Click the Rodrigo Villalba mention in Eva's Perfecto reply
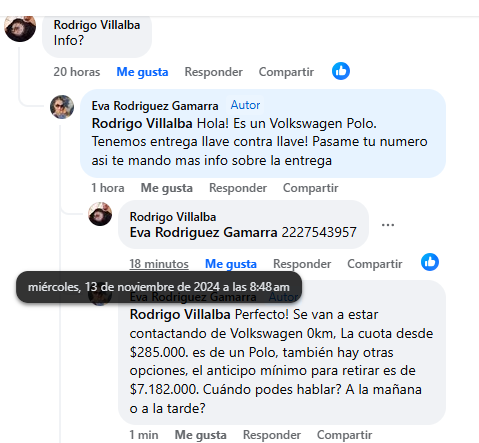The height and width of the screenshot is (443, 479). coord(180,314)
